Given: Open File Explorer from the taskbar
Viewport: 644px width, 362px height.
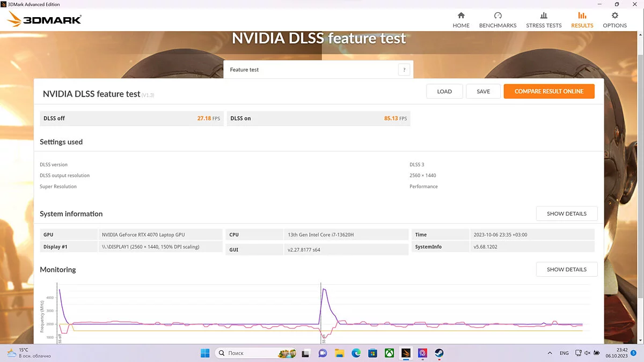Looking at the screenshot, I should click(x=339, y=353).
